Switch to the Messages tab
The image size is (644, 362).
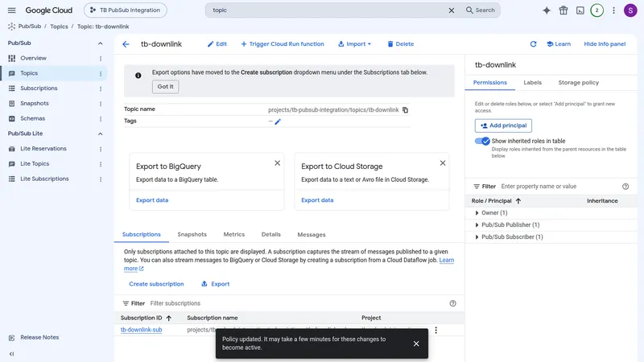pyautogui.click(x=312, y=234)
